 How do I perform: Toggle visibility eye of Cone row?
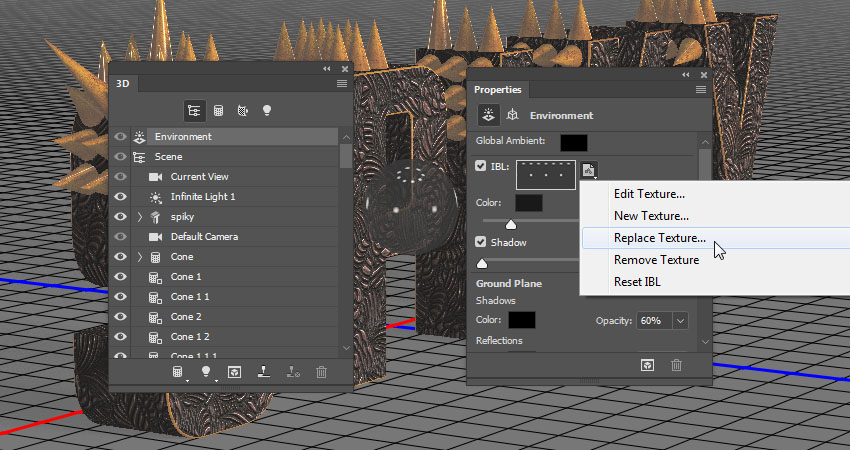click(x=120, y=257)
